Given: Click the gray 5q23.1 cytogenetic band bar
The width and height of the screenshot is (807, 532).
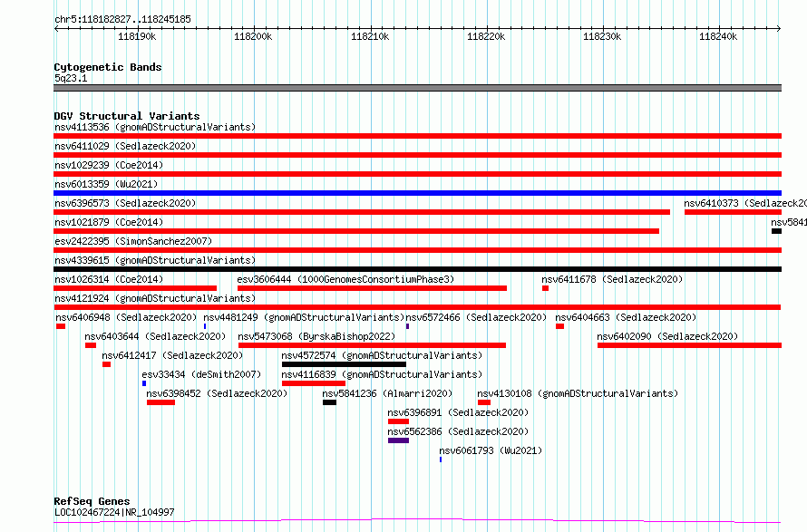Looking at the screenshot, I should coord(417,88).
